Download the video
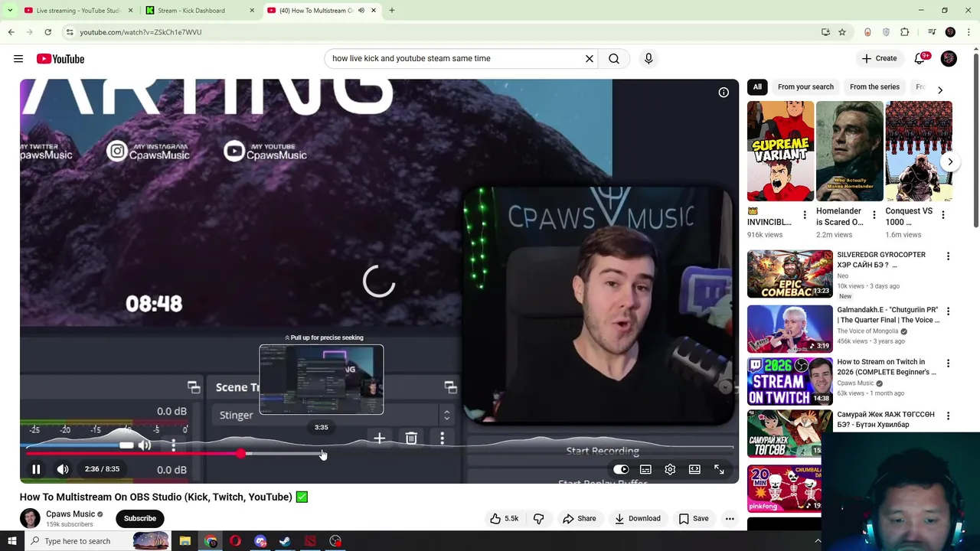 (638, 518)
